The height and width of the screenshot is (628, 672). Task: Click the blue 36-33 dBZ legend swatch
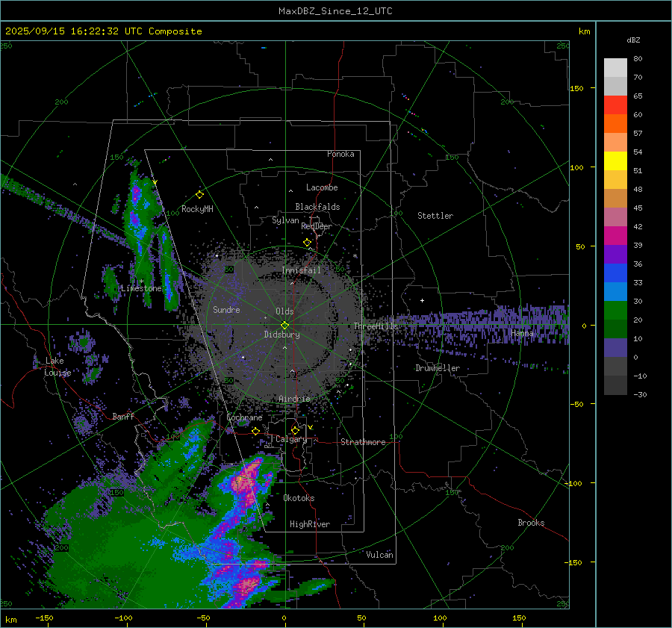(x=615, y=273)
